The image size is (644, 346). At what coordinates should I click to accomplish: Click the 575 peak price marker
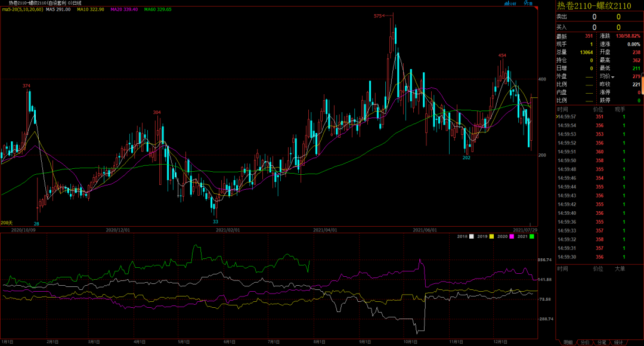click(377, 16)
